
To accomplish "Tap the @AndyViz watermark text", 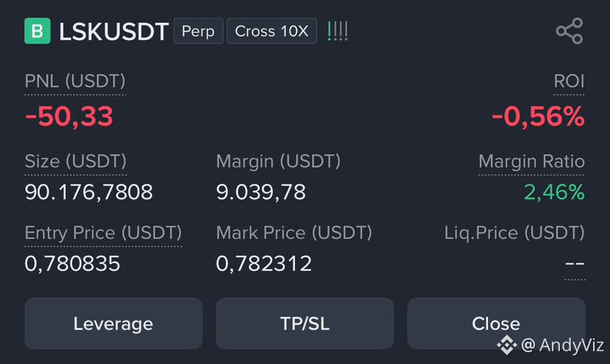I will tap(562, 345).
